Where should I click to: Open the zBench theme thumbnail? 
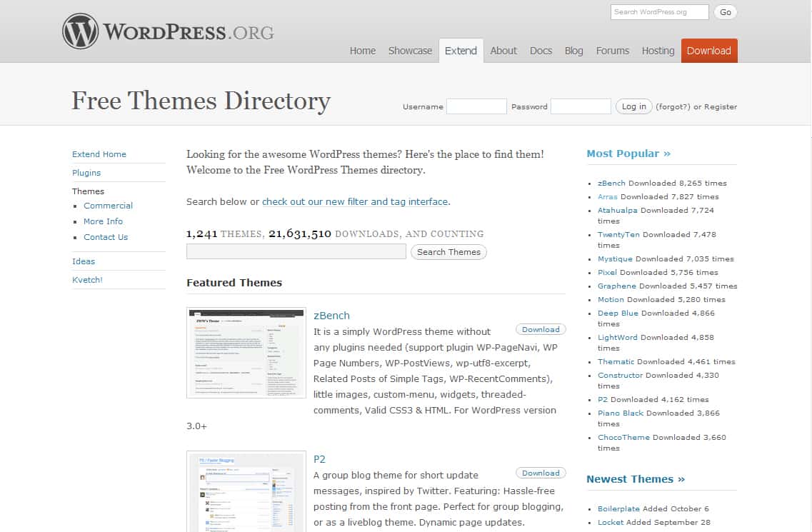coord(246,353)
